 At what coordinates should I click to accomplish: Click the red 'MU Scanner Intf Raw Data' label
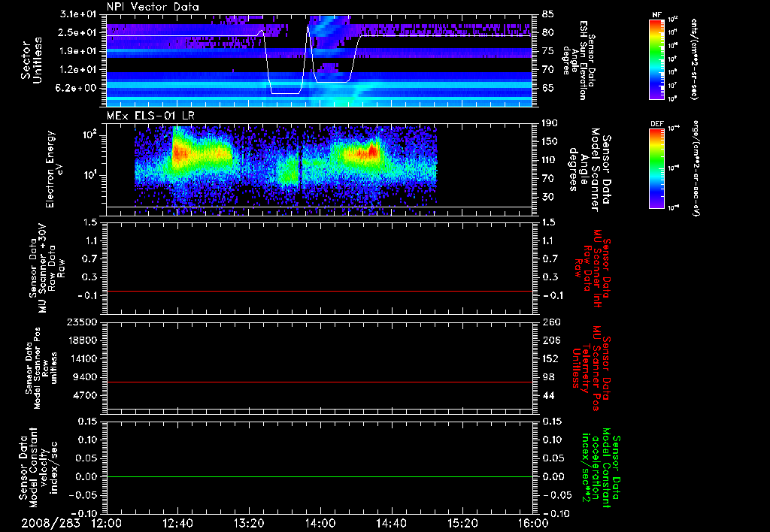(593, 268)
